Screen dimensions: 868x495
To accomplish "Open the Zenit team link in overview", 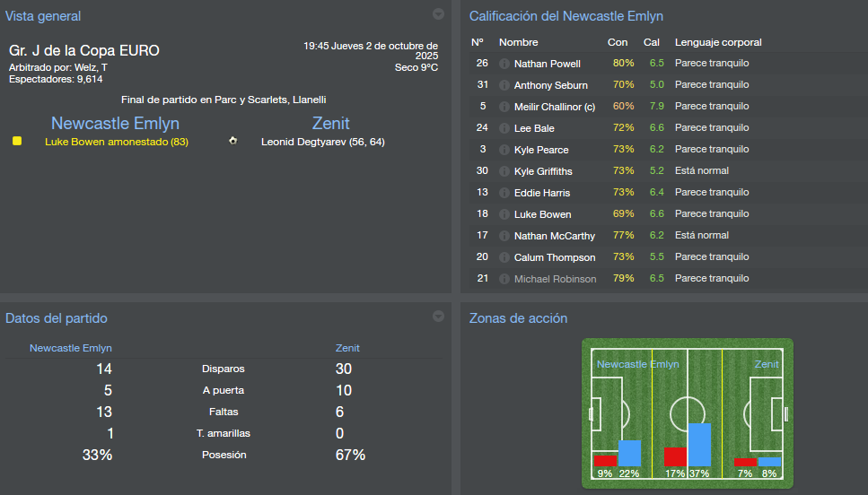I will coord(331,123).
